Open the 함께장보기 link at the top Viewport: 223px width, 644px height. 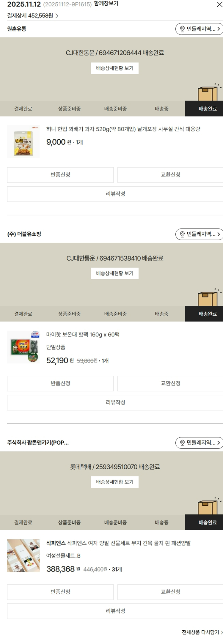pos(106,4)
